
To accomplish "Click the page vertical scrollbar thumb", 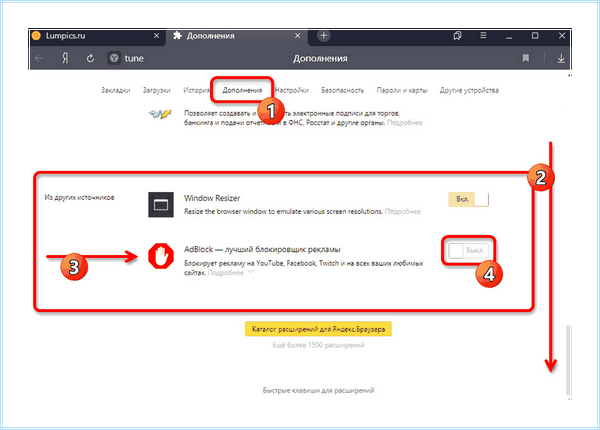I will coord(568,360).
